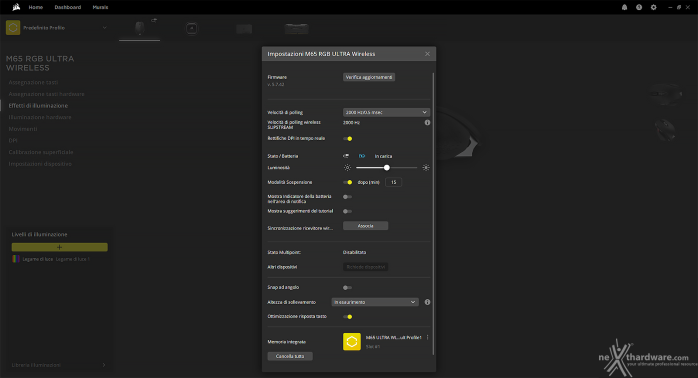Click the yellow onboard memory slot icon
The image size is (698, 378).
point(352,342)
